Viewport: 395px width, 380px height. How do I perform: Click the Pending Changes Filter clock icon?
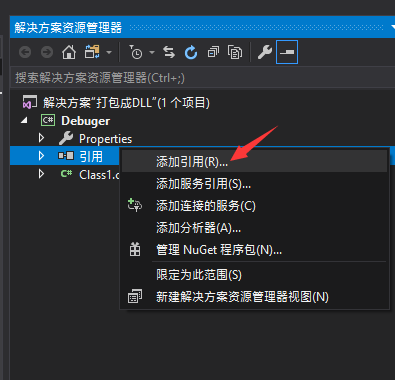click(136, 52)
